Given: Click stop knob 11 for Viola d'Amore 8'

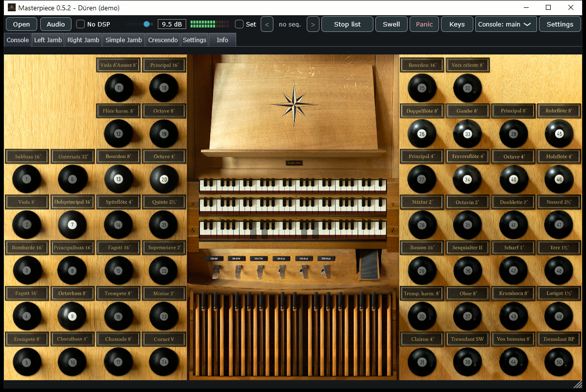Looking at the screenshot, I should point(119,88).
